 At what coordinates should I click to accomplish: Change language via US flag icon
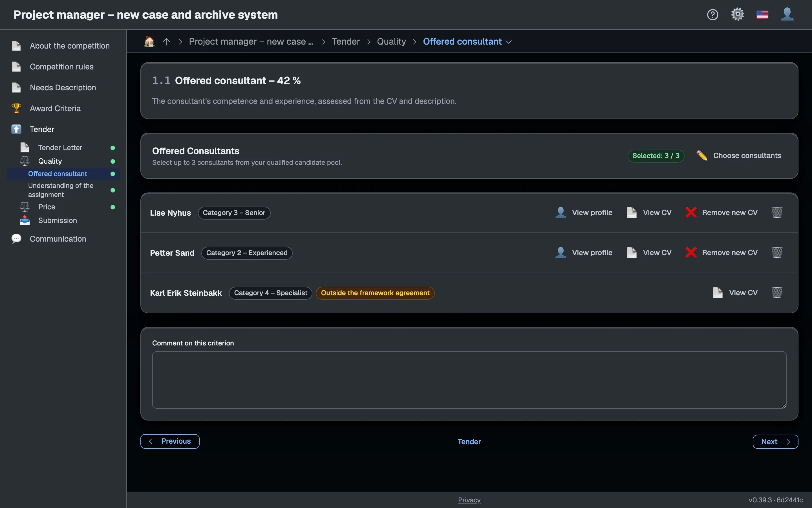(762, 15)
